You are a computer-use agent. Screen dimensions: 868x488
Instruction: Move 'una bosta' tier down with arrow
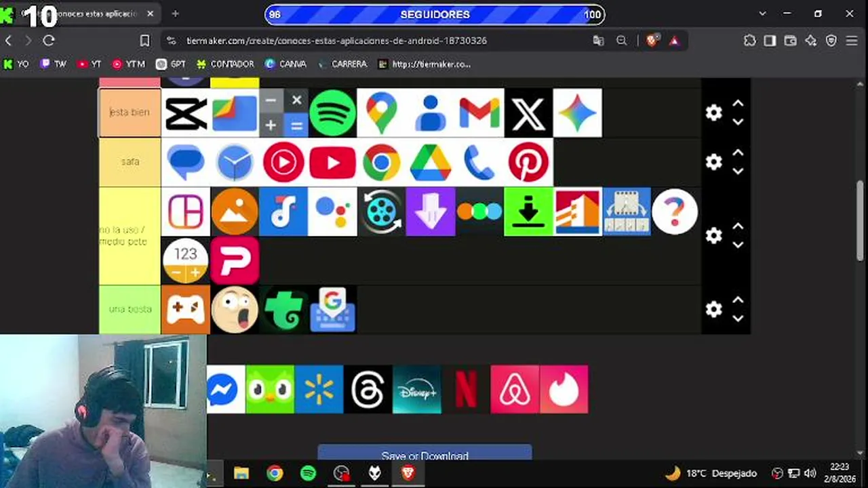(738, 319)
